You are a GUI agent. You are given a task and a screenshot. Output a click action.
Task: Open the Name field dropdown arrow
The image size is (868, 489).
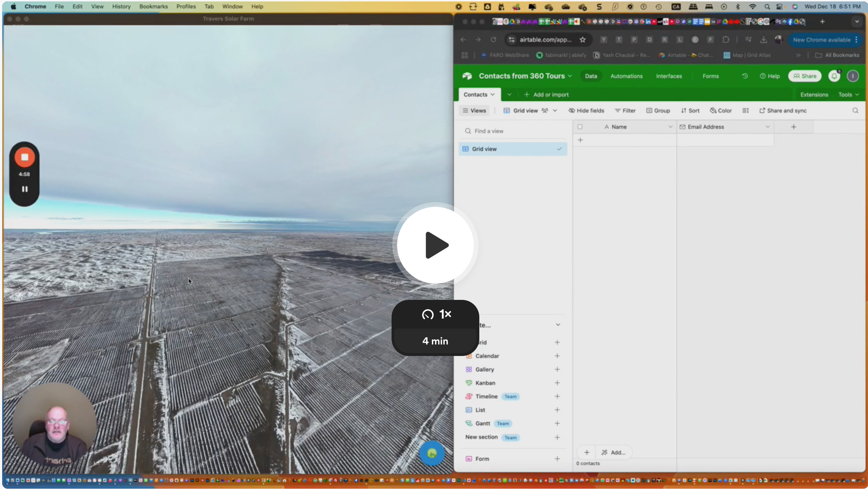(x=670, y=127)
